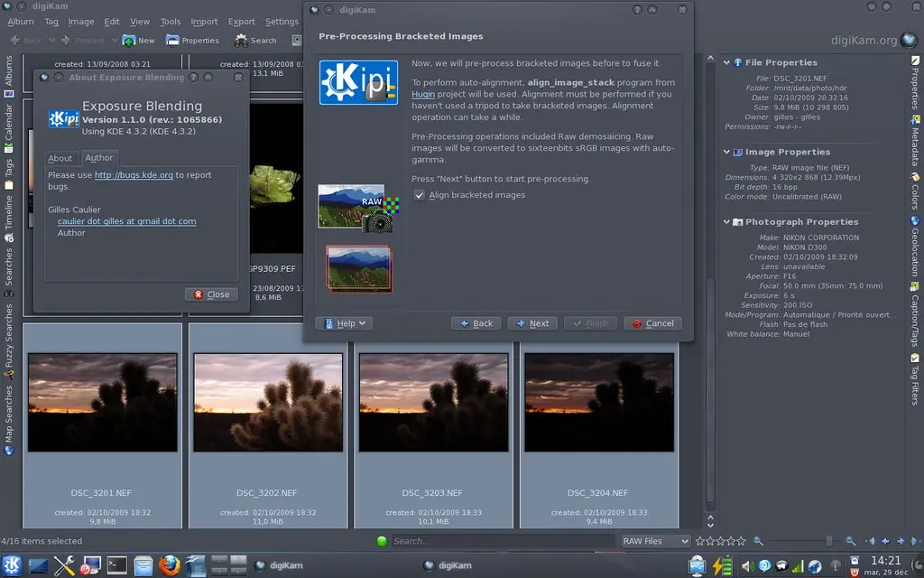Click the Next button in the wizard
Screen dimensions: 924x578
click(x=532, y=322)
